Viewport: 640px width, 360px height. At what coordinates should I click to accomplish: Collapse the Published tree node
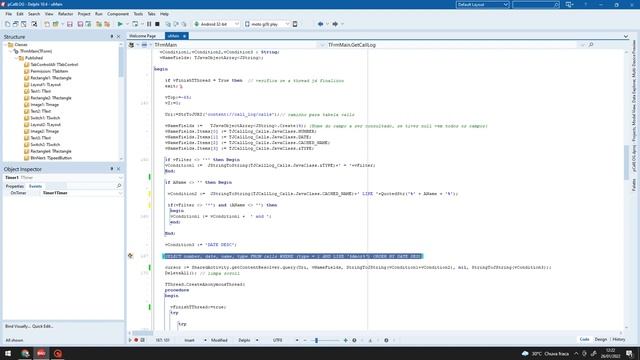click(17, 58)
